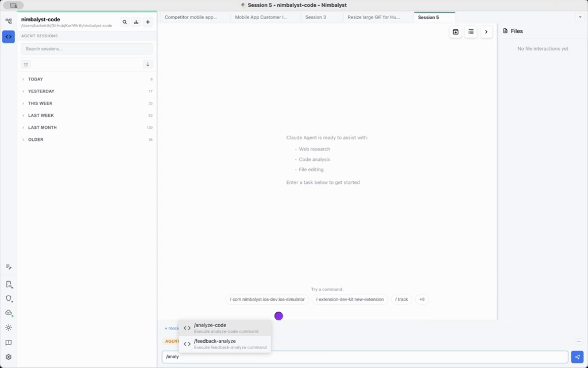588x368 pixels.
Task: Create a new session with plus icon
Action: (x=148, y=22)
